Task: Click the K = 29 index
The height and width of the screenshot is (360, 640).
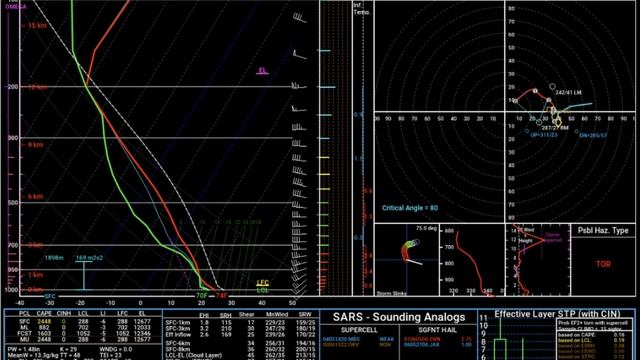Action: 68,350
